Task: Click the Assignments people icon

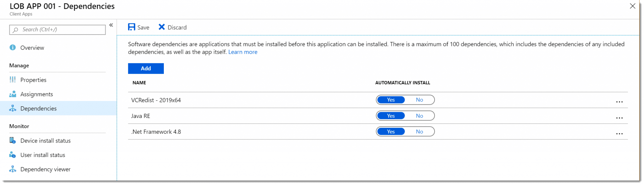Action: click(x=13, y=94)
